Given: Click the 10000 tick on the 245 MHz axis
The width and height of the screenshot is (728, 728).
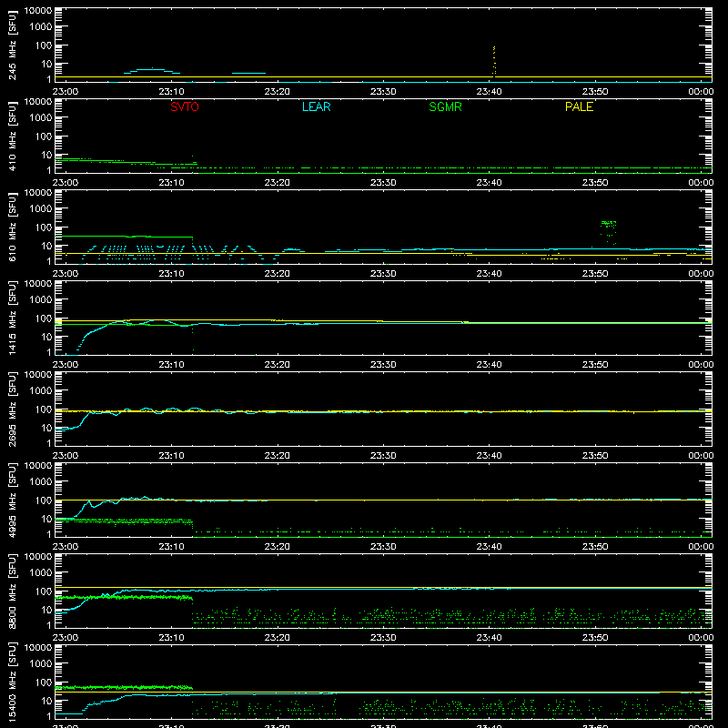Looking at the screenshot, I should (x=38, y=11).
